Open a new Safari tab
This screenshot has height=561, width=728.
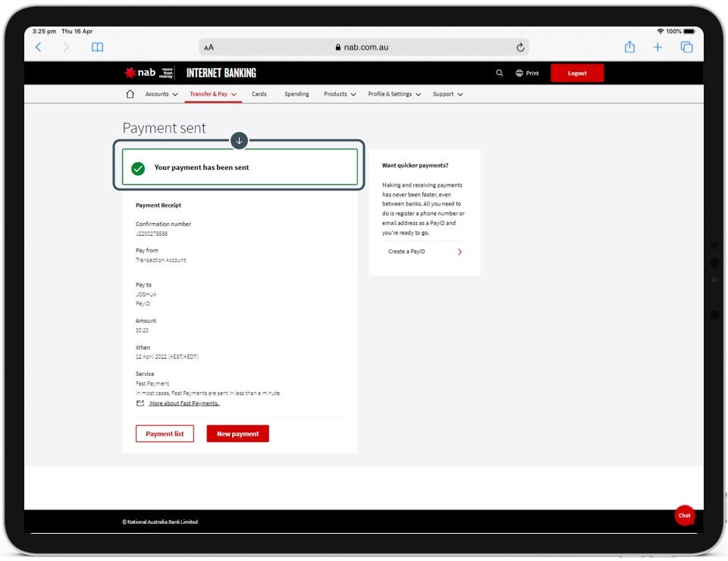[657, 47]
